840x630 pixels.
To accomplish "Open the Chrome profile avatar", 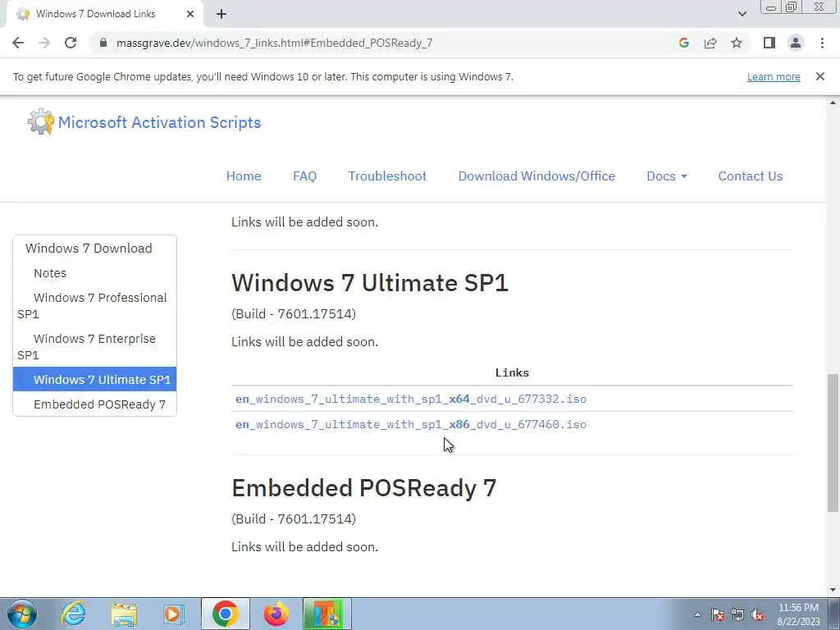I will click(x=796, y=43).
